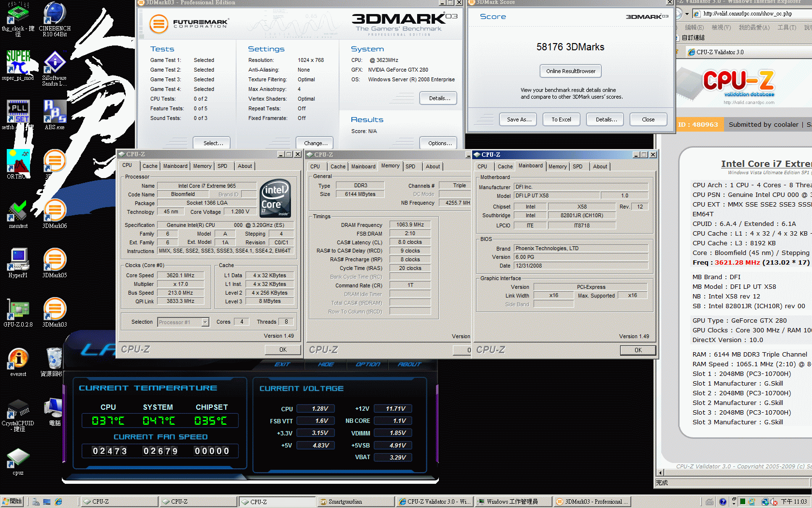Select SPD tab in middle CPU-Z window
This screenshot has width=812, height=508.
coord(410,166)
